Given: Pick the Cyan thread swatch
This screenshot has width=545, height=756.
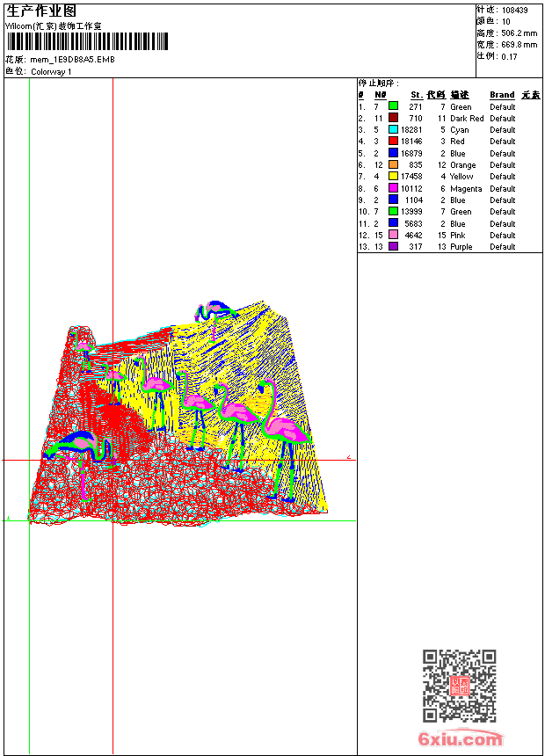Looking at the screenshot, I should coord(393,129).
